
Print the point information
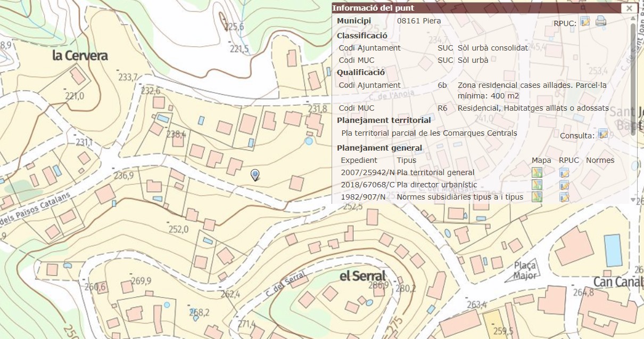[601, 21]
